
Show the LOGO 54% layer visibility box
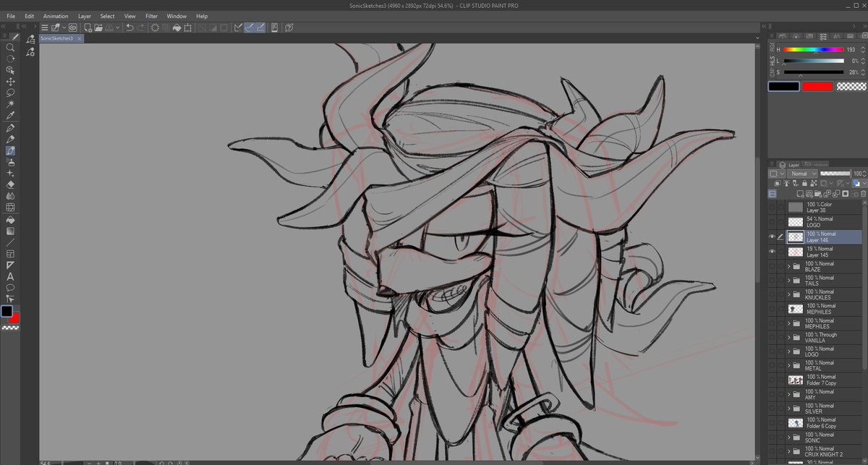pyautogui.click(x=772, y=222)
